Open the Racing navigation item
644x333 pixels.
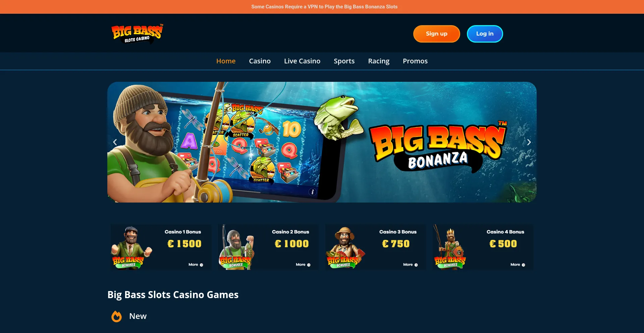click(x=379, y=61)
